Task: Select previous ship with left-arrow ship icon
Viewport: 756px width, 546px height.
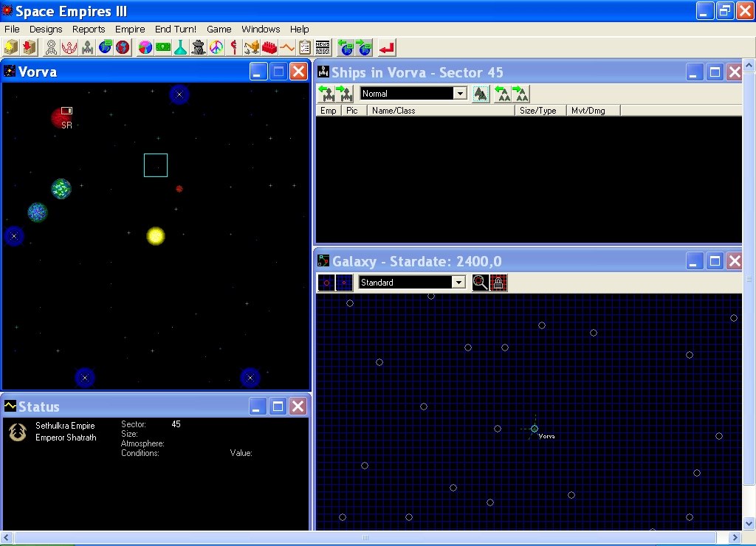Action: pyautogui.click(x=326, y=94)
